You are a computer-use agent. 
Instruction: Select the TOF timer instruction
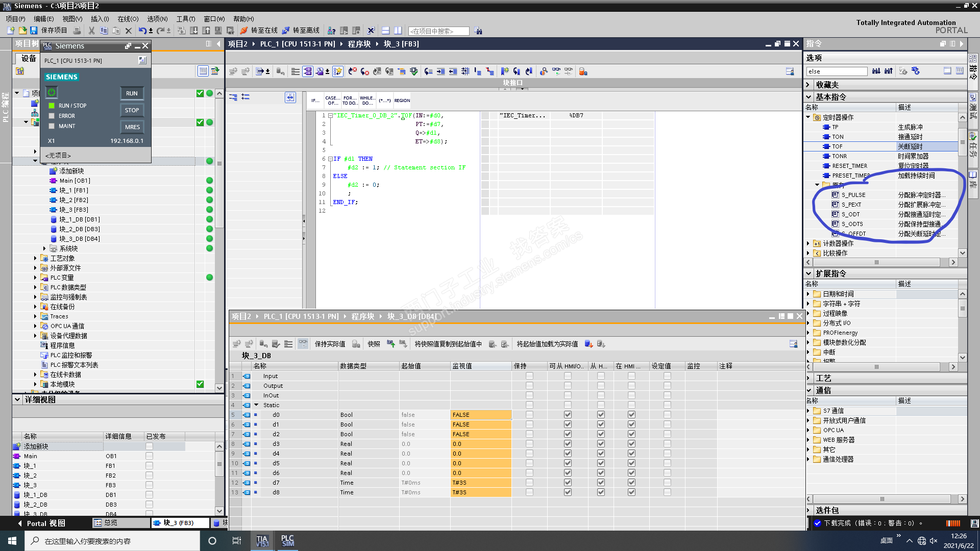click(837, 146)
